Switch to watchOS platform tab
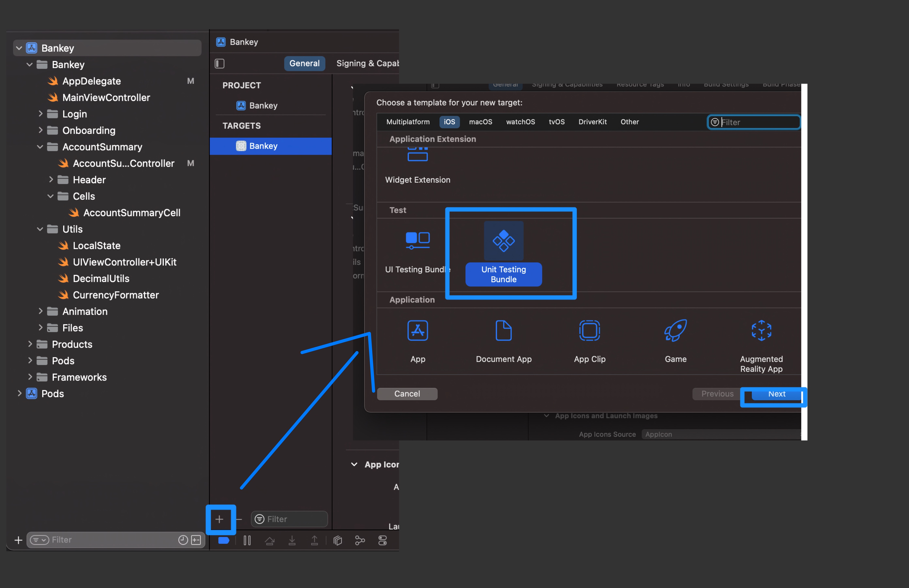The image size is (909, 588). tap(520, 122)
